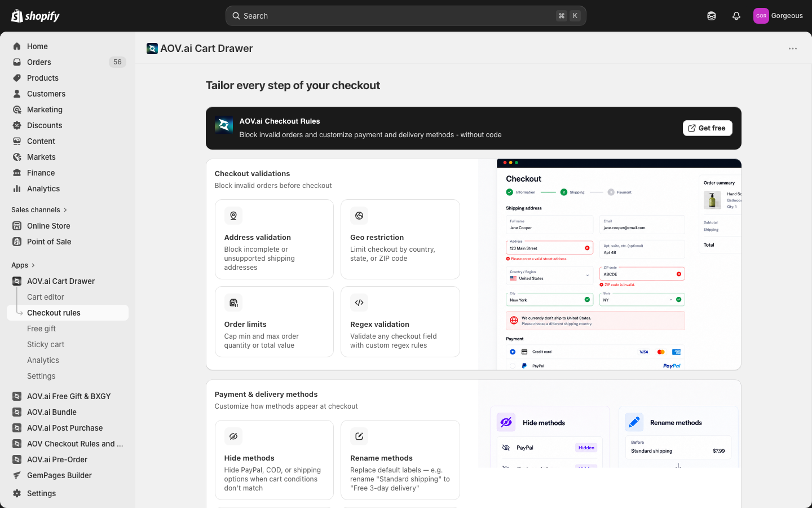Open Free gift subpage
This screenshot has height=508, width=812.
(68, 329)
